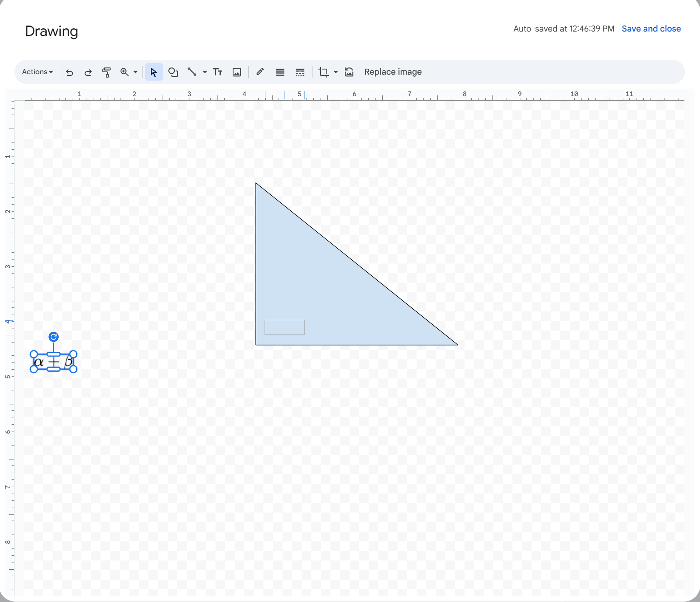Select the Shape tool
This screenshot has height=602, width=700.
point(173,72)
